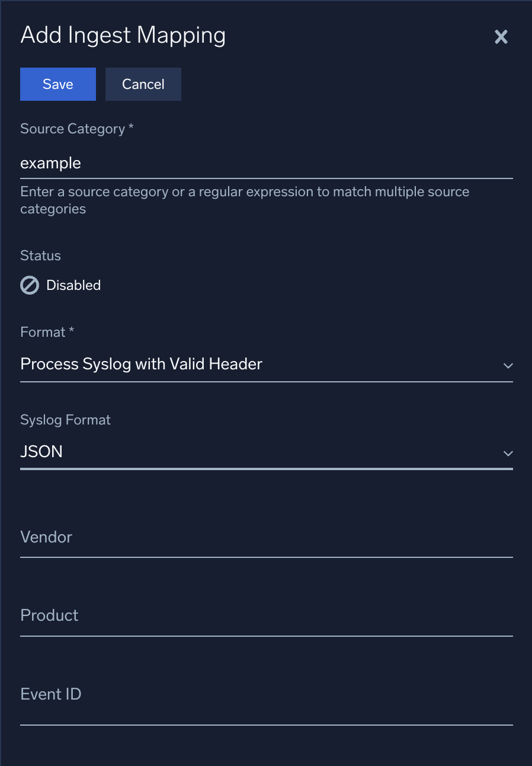Click the Add Ingest Mapping title
The image size is (532, 766).
(123, 35)
